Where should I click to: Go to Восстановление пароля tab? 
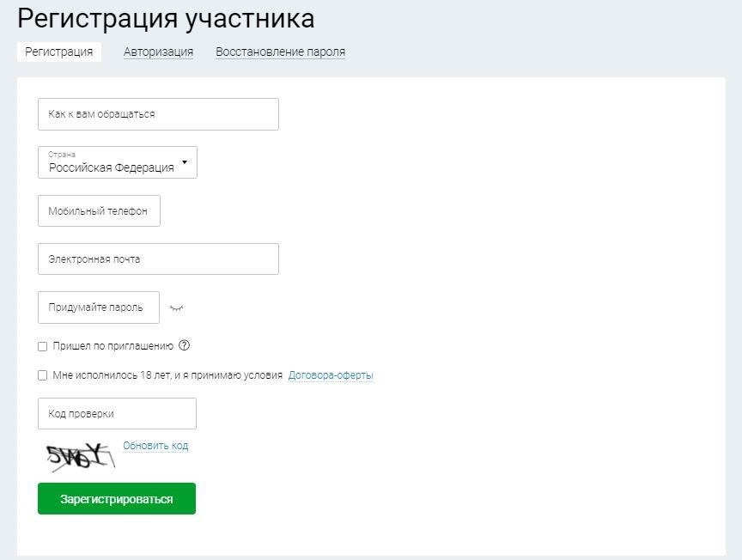point(281,52)
